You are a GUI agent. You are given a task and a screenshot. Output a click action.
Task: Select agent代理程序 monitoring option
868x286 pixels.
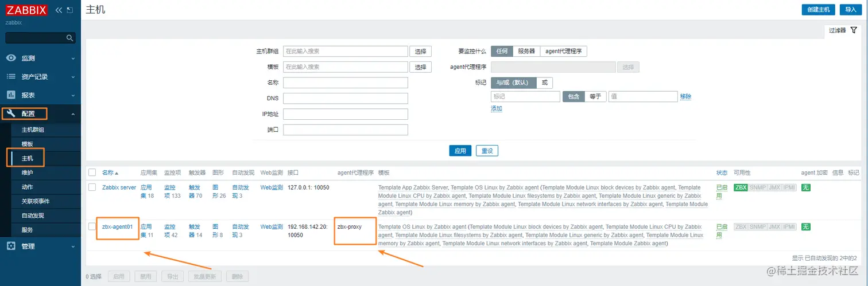click(563, 51)
